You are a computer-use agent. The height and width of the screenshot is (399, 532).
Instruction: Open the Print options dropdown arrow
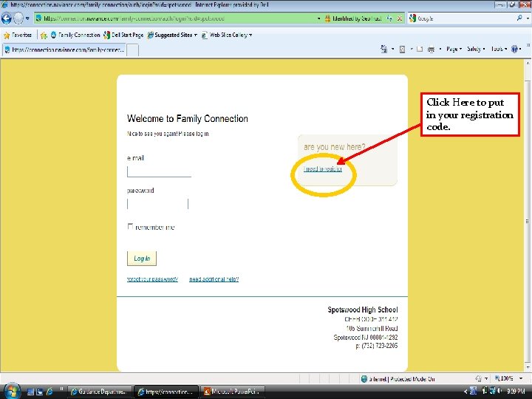(x=440, y=50)
